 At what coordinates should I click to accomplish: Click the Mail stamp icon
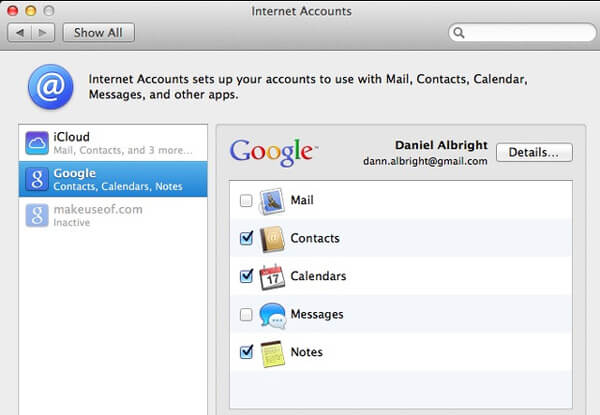pos(272,201)
